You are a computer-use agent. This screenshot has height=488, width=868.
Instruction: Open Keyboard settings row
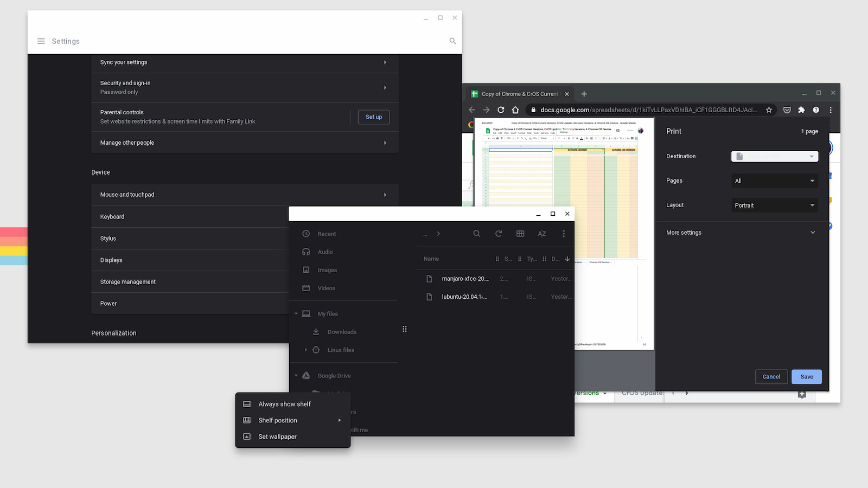point(190,217)
